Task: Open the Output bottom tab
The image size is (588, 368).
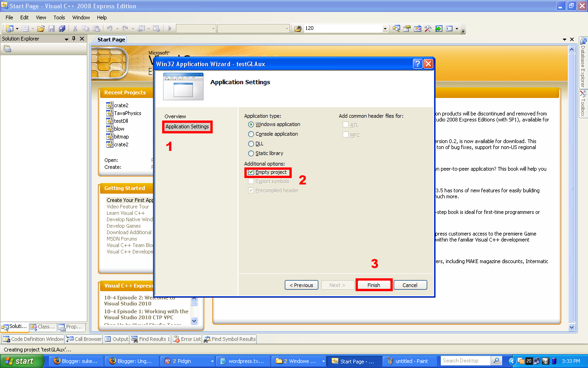Action: tap(117, 339)
